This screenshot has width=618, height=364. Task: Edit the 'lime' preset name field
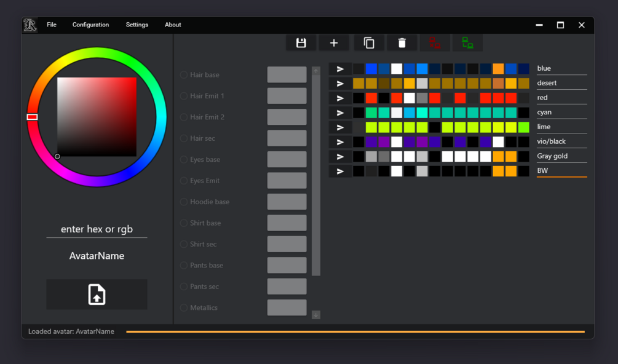coord(561,127)
